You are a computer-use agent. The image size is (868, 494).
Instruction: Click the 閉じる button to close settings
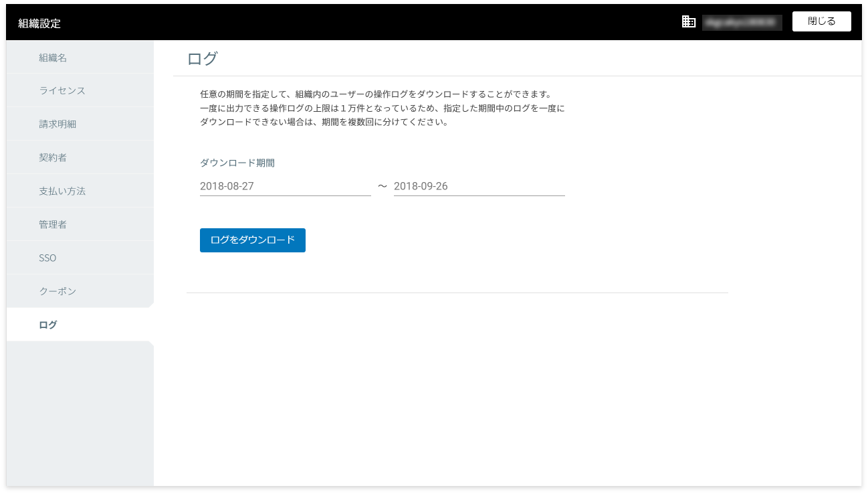[x=821, y=21]
